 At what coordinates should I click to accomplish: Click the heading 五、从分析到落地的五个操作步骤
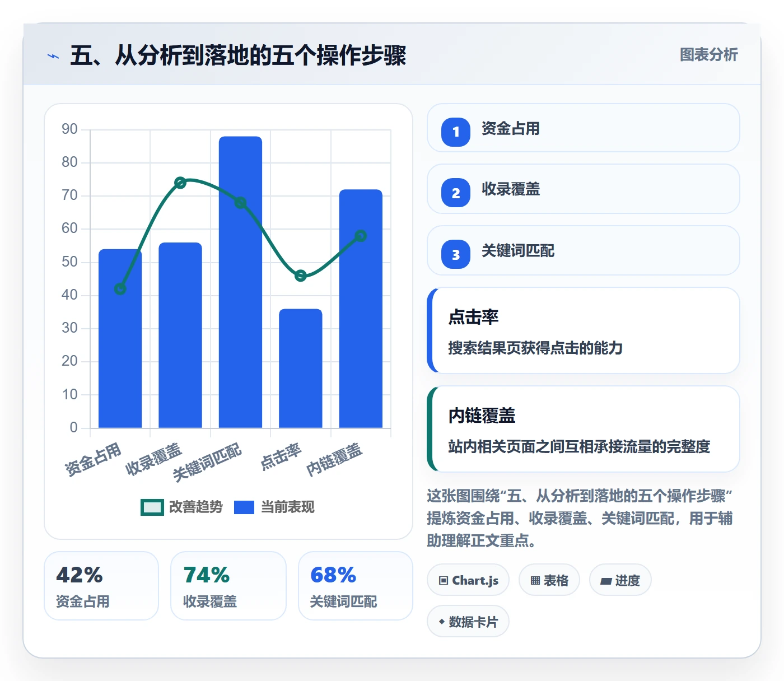click(x=238, y=56)
